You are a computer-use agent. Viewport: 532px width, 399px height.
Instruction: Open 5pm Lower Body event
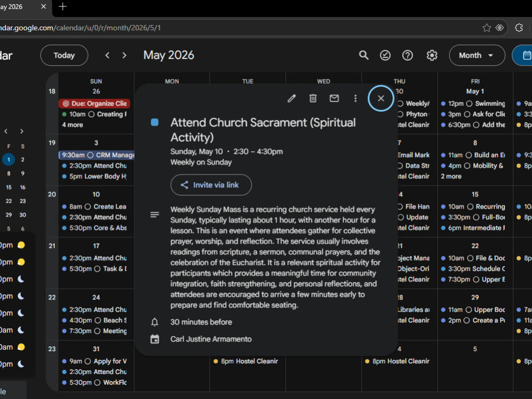tap(94, 177)
